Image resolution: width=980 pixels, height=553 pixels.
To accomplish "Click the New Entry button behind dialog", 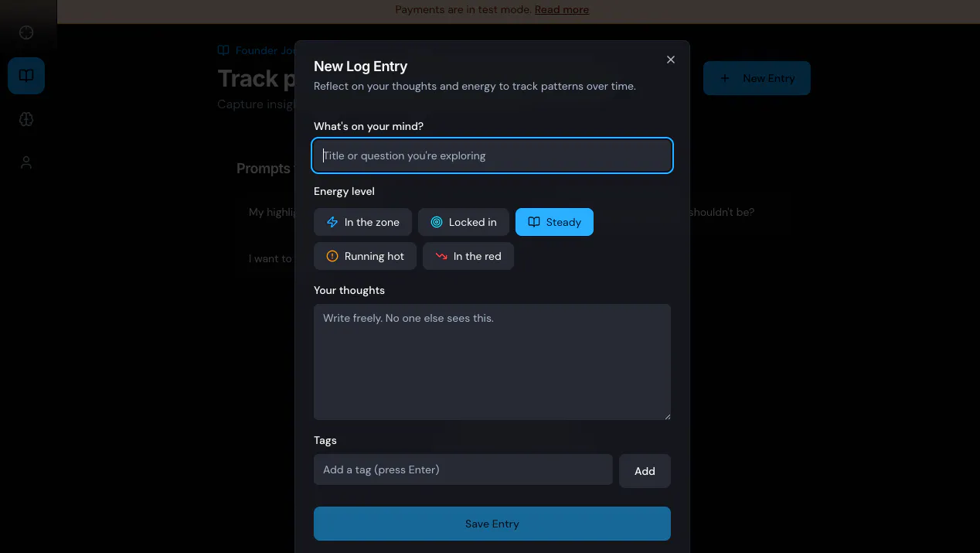I will (x=757, y=78).
